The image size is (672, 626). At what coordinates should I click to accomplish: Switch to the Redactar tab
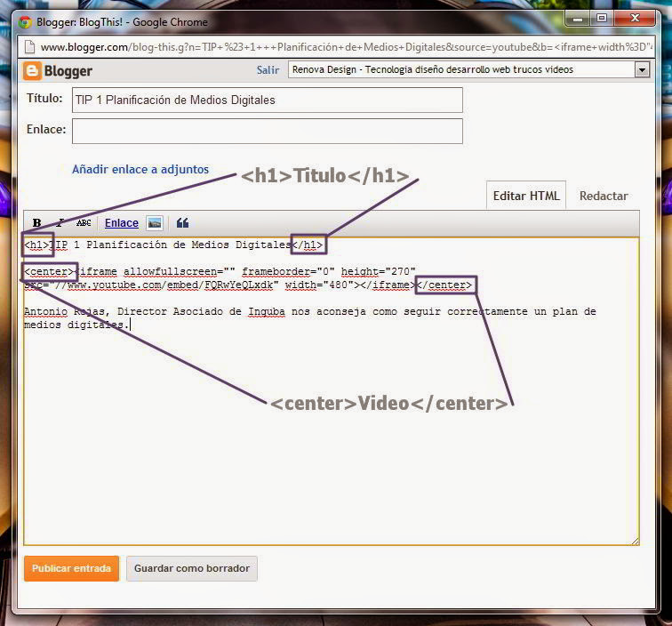pyautogui.click(x=604, y=196)
